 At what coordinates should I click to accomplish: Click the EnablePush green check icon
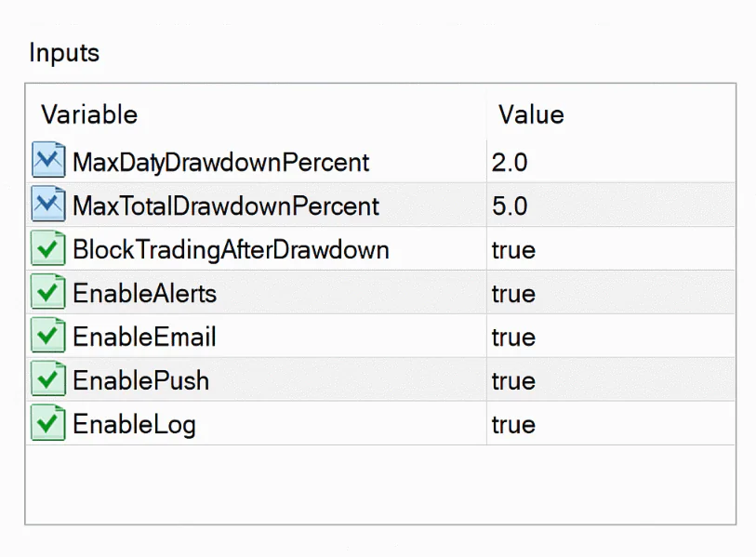coord(48,378)
